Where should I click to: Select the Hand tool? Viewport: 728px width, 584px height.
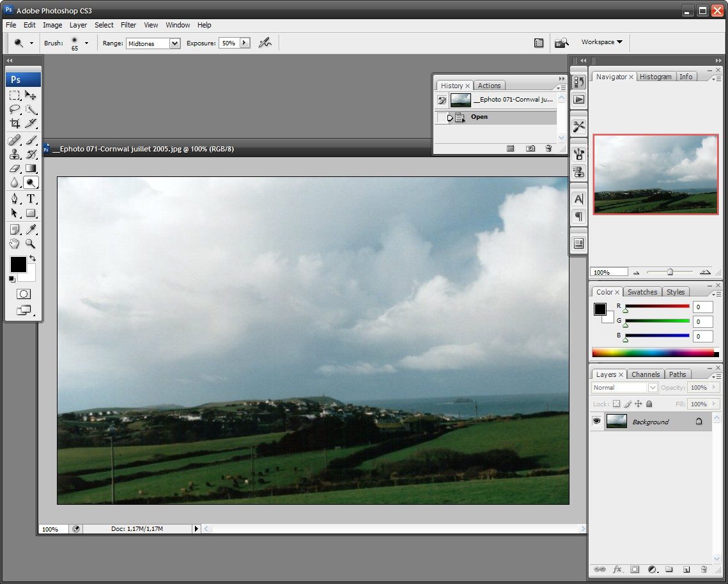tap(15, 243)
